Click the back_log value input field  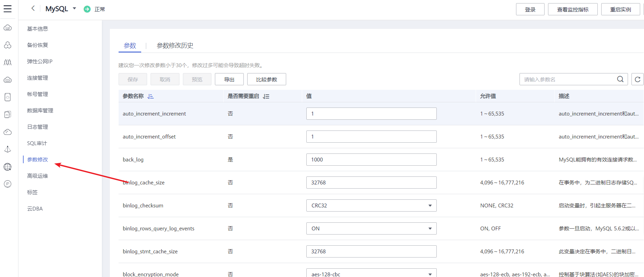(x=371, y=160)
